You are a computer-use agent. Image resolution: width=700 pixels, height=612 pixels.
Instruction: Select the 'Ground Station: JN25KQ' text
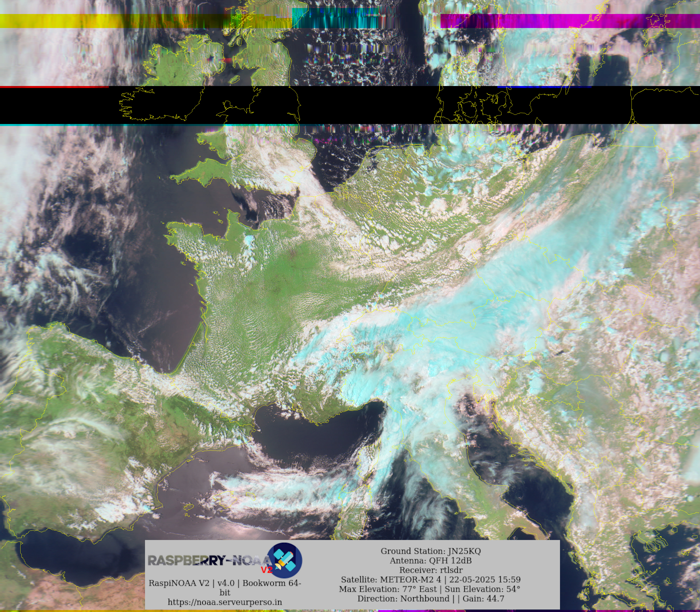coord(430,551)
